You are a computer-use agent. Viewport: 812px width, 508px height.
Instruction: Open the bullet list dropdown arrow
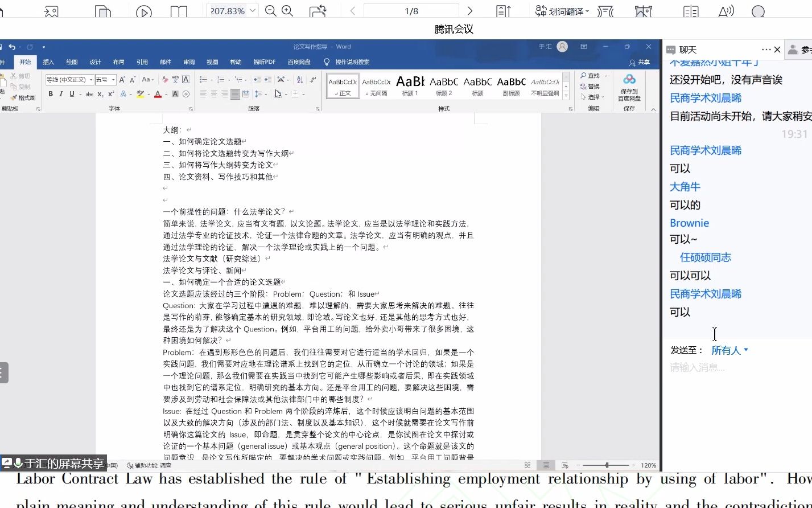tap(211, 80)
